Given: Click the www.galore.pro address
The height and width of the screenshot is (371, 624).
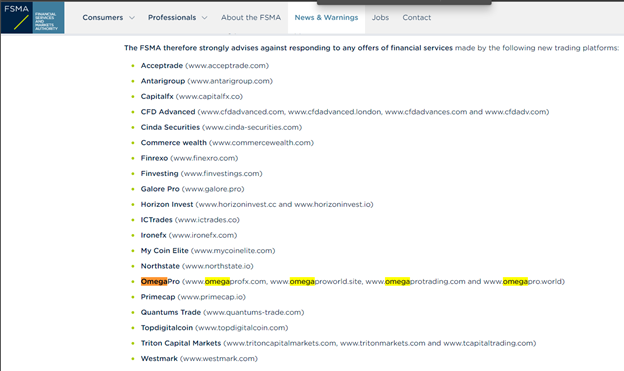Looking at the screenshot, I should click(213, 189).
